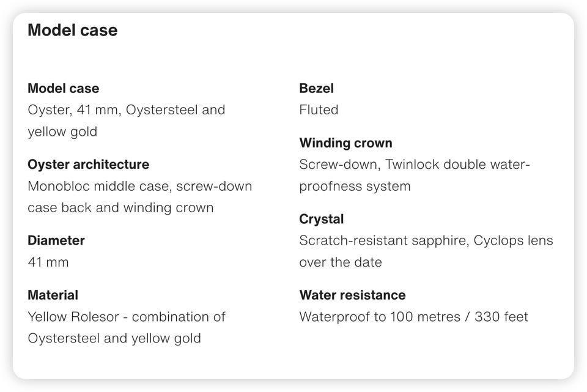Image resolution: width=587 pixels, height=392 pixels.
Task: Click the 'over the date' line
Action: (x=341, y=262)
